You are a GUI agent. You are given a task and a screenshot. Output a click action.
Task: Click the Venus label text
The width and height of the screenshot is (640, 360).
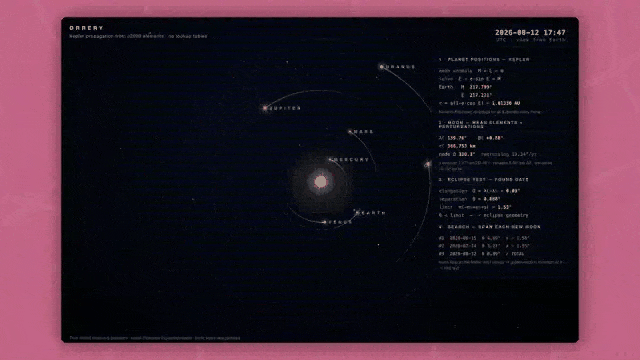[x=341, y=222]
